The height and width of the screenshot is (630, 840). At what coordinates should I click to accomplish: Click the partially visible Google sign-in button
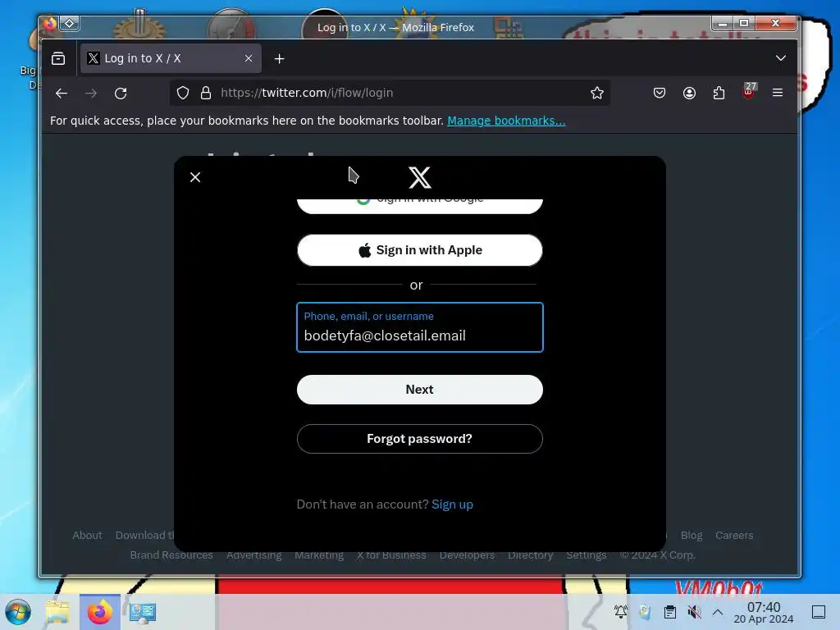tap(420, 206)
